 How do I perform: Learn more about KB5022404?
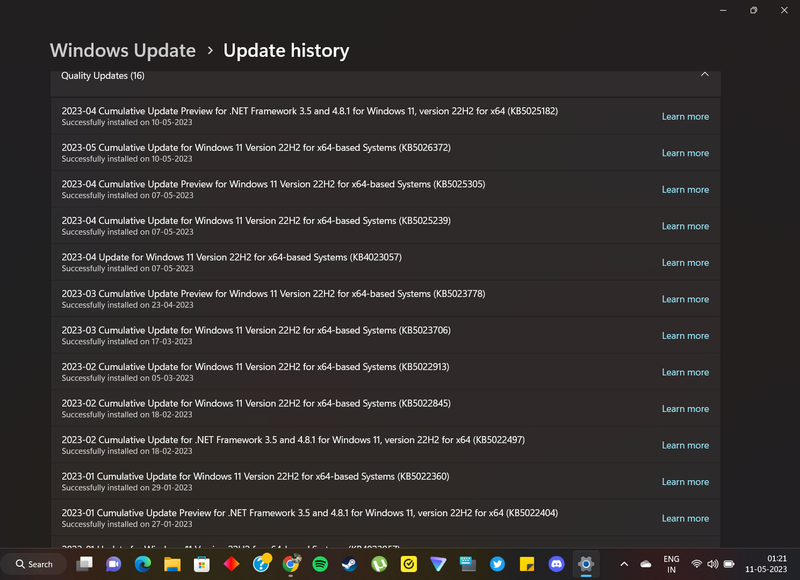tap(685, 519)
